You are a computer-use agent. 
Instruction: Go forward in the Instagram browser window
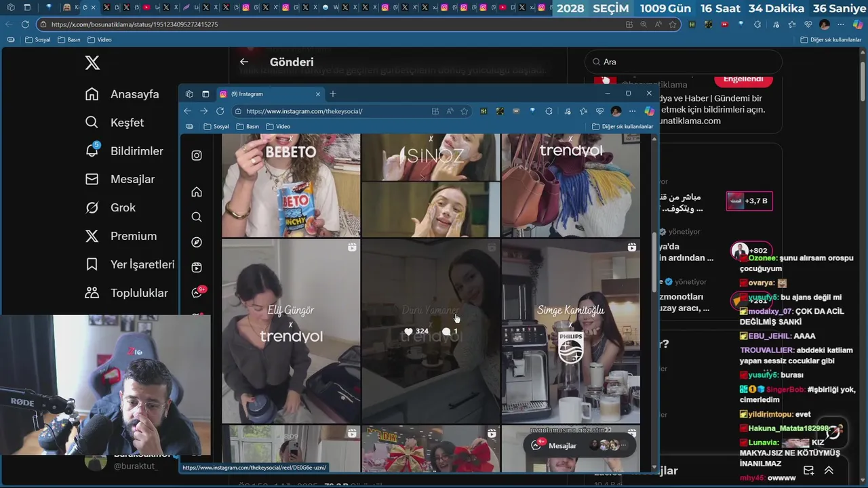coord(204,111)
